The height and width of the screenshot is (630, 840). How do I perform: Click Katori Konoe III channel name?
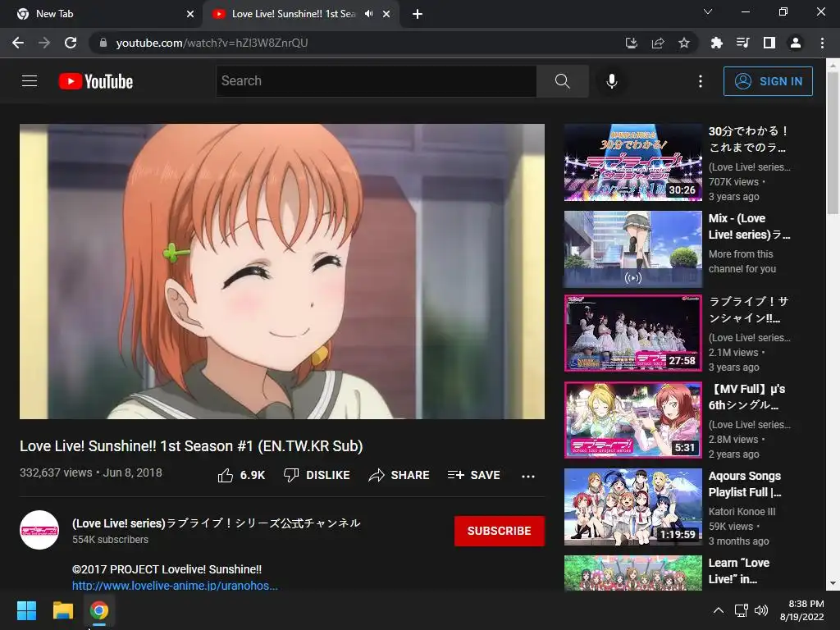tap(742, 512)
